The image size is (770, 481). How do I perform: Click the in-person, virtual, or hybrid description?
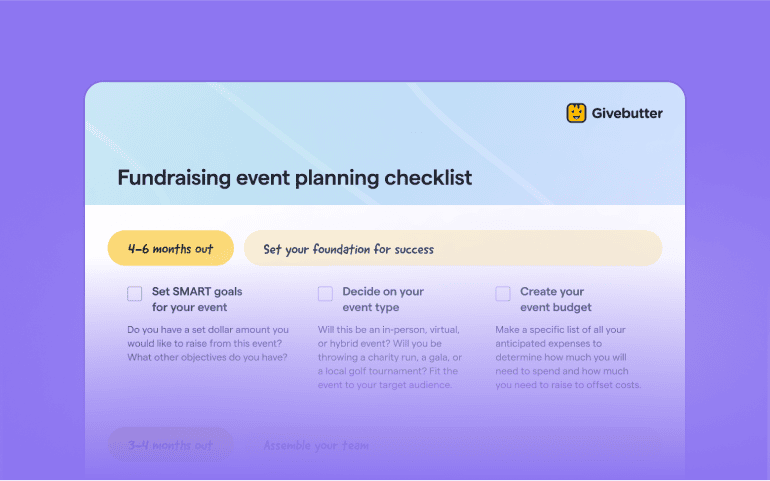pyautogui.click(x=390, y=357)
